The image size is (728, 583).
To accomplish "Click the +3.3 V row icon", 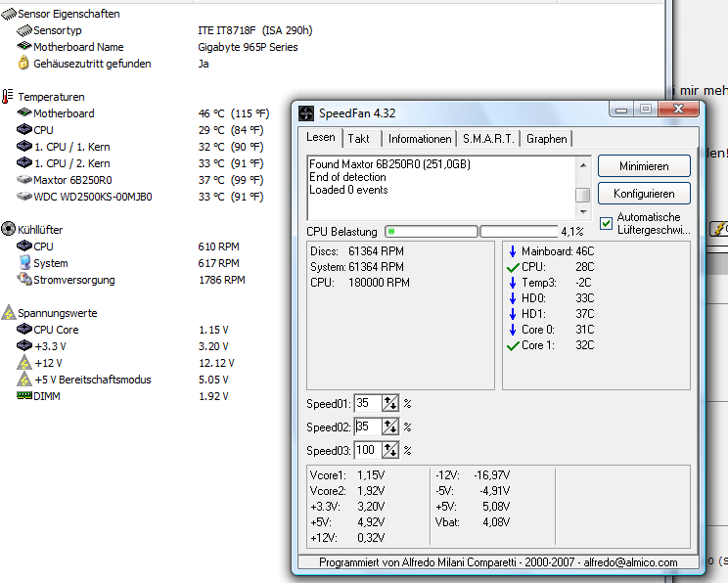I will [24, 346].
